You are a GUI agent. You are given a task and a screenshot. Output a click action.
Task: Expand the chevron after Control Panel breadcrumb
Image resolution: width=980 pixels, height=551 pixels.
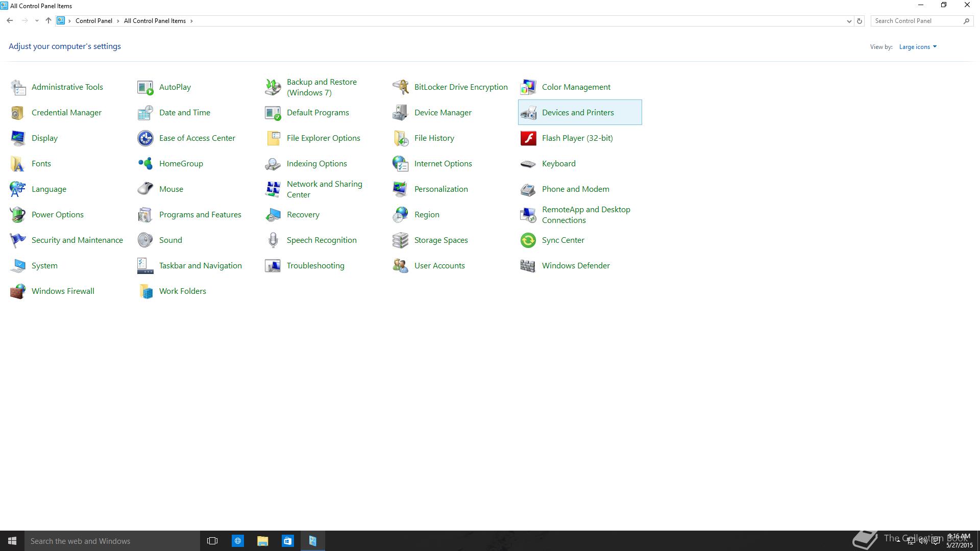coord(118,21)
